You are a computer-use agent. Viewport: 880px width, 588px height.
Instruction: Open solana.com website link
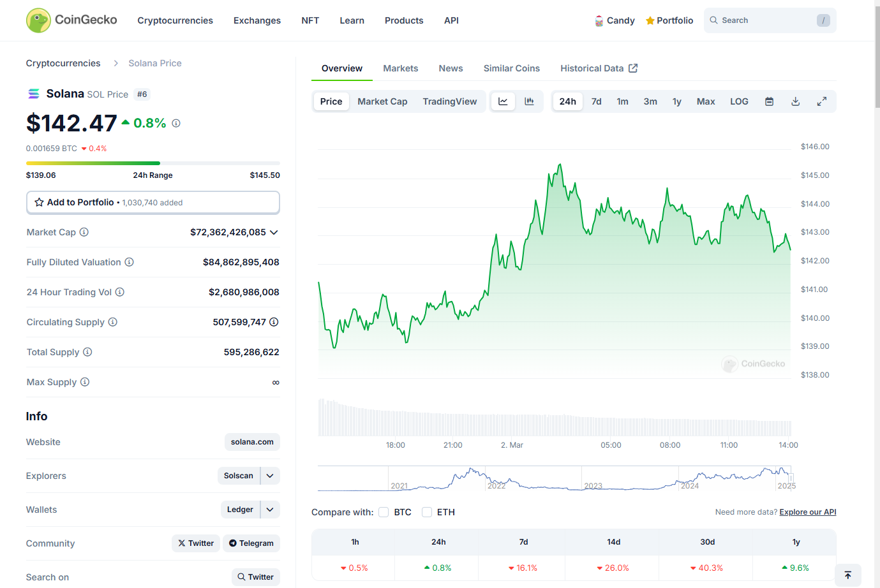[252, 442]
